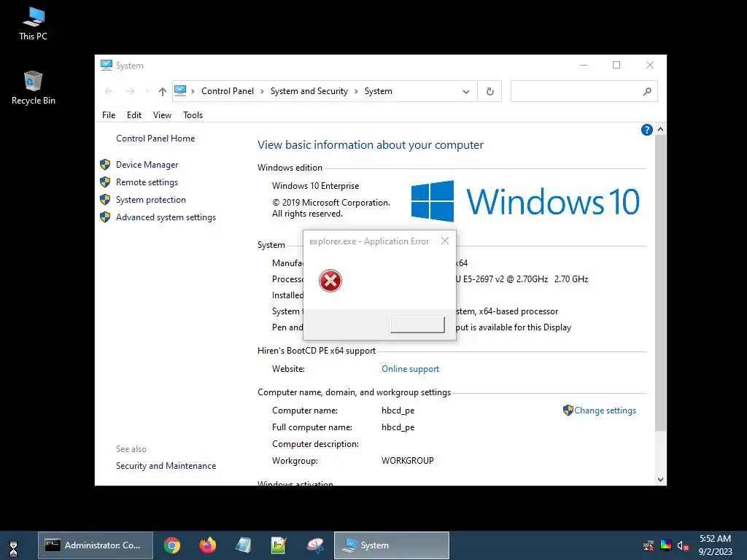747x560 pixels.
Task: Click the red error icon in dialog
Action: point(330,281)
